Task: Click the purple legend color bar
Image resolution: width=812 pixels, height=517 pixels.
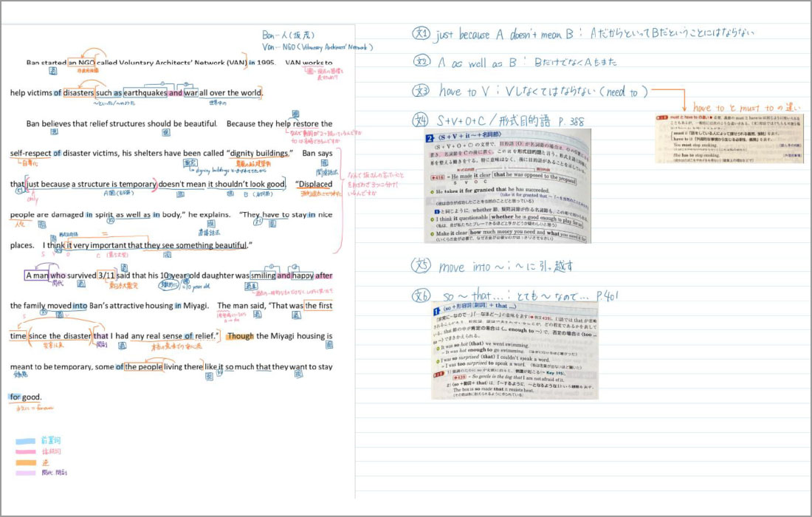Action: (25, 473)
